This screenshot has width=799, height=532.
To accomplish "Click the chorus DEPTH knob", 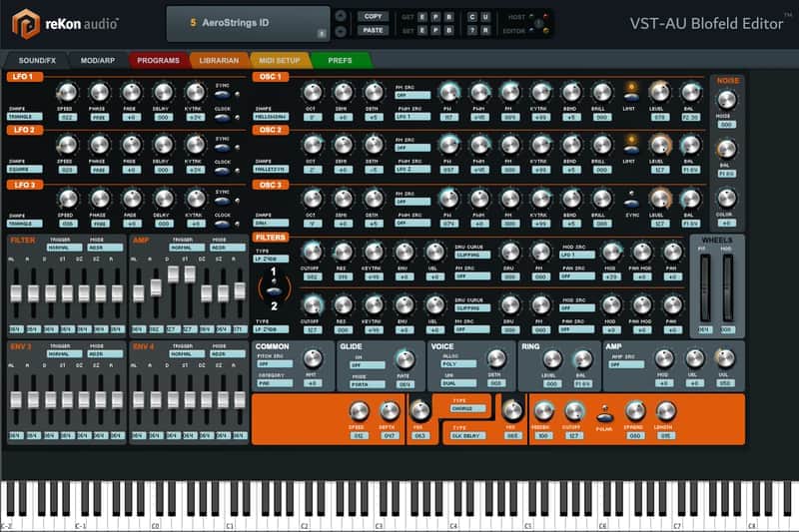I will [x=390, y=411].
